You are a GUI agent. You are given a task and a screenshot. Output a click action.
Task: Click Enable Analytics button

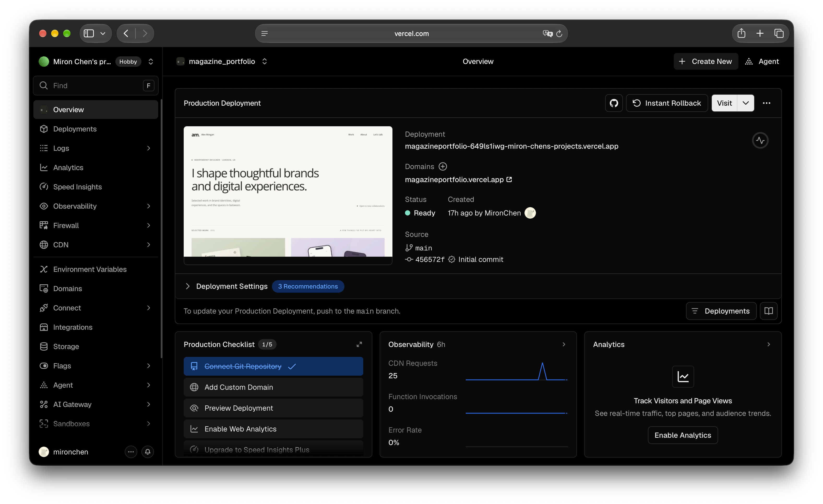pyautogui.click(x=682, y=435)
